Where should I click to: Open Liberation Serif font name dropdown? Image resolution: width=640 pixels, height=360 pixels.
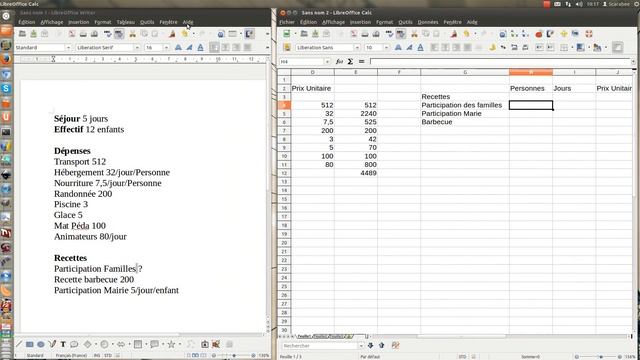coord(137,48)
